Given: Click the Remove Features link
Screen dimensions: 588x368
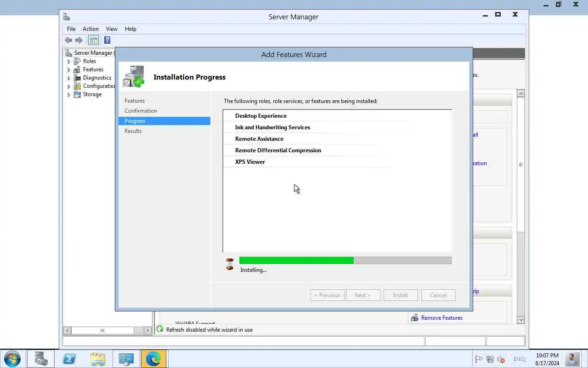Looking at the screenshot, I should click(x=442, y=318).
